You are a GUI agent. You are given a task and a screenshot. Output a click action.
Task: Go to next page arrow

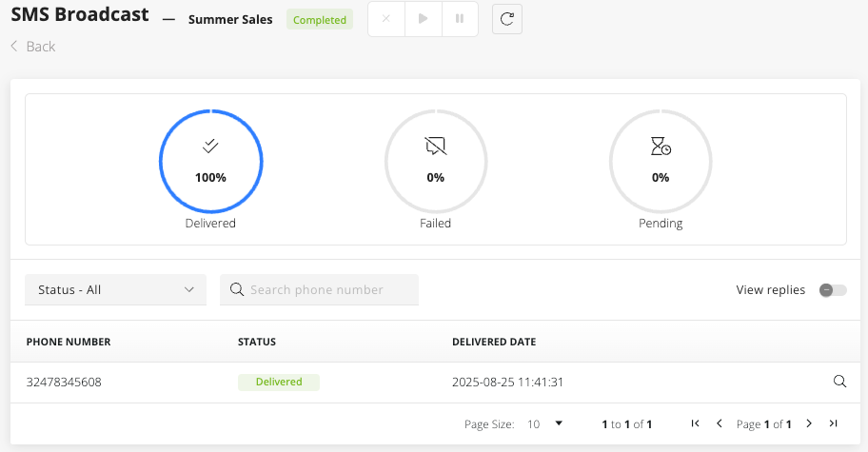click(809, 423)
